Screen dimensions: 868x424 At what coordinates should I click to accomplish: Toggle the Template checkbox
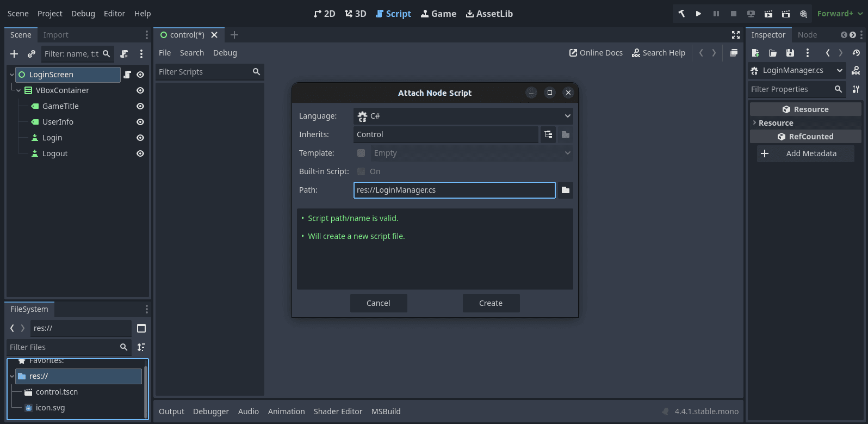(x=361, y=153)
